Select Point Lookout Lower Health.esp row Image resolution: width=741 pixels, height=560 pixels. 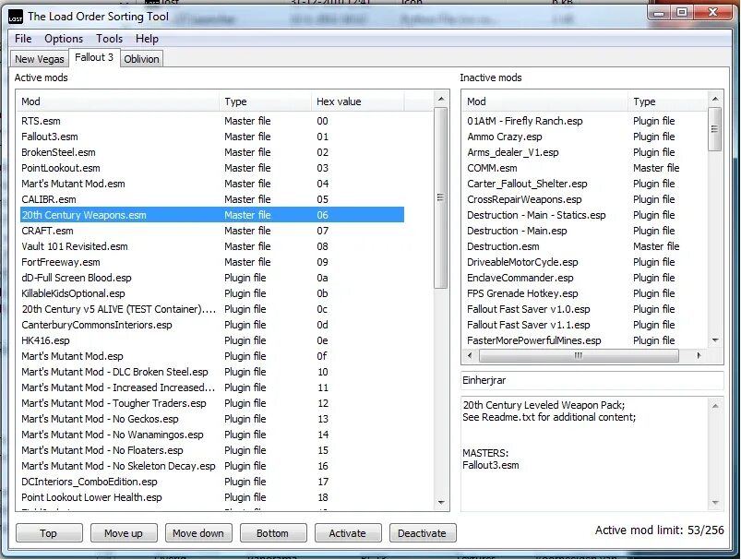[x=211, y=497]
